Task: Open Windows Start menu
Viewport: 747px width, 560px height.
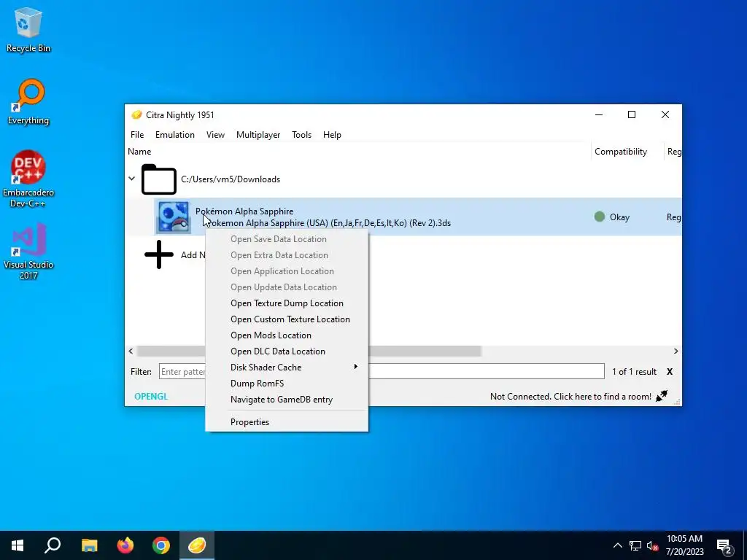Action: [x=18, y=545]
